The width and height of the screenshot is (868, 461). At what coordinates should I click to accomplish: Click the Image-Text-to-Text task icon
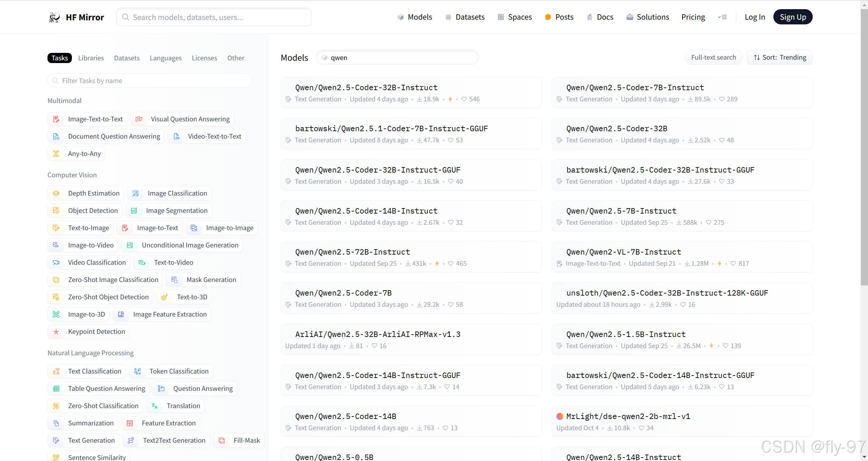click(x=56, y=119)
